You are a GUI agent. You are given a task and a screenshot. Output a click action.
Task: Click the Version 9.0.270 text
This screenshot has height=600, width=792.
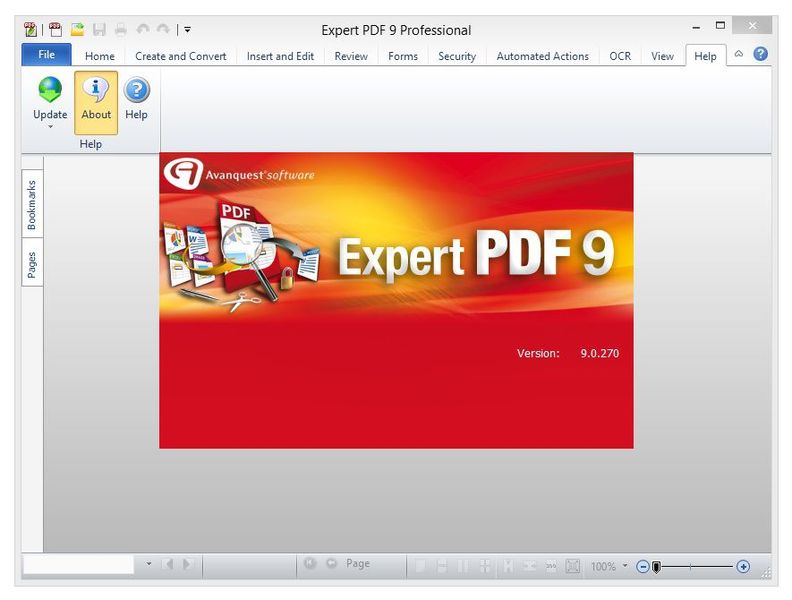[x=568, y=353]
